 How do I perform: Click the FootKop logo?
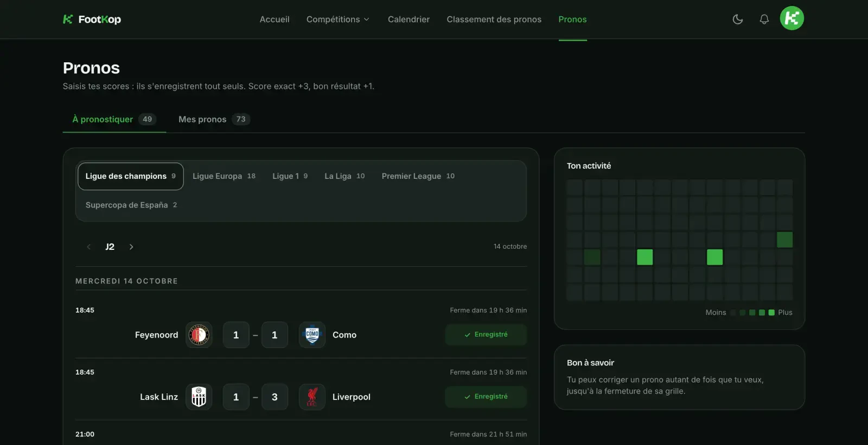92,20
